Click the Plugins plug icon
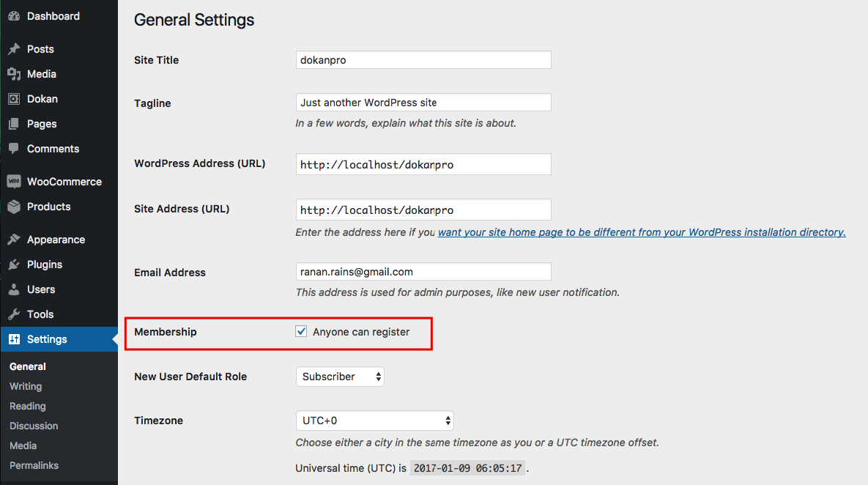The height and width of the screenshot is (485, 868). pyautogui.click(x=14, y=264)
